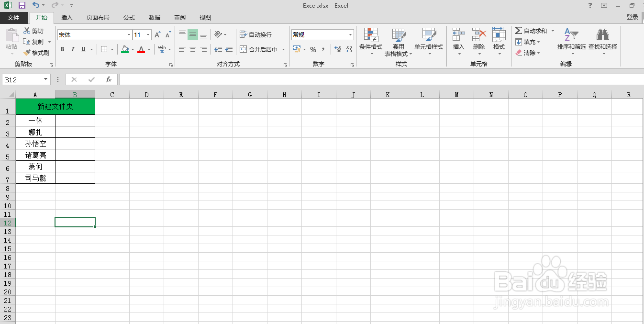Toggle Underline formatting

83,49
